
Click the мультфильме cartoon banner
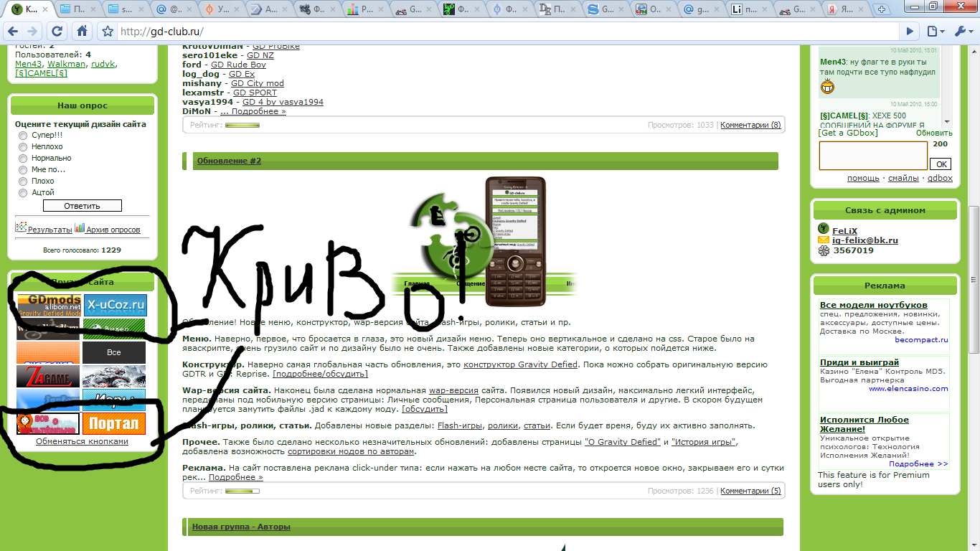click(48, 423)
